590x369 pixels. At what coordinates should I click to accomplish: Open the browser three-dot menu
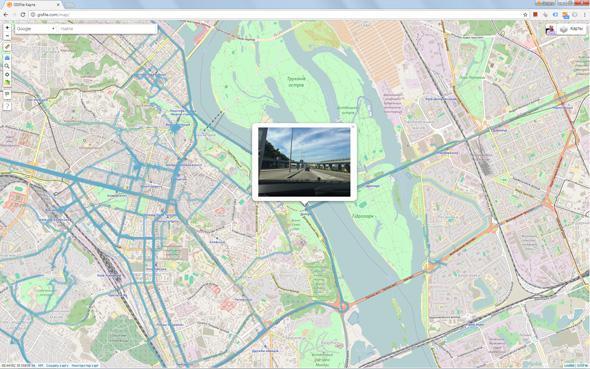[585, 14]
